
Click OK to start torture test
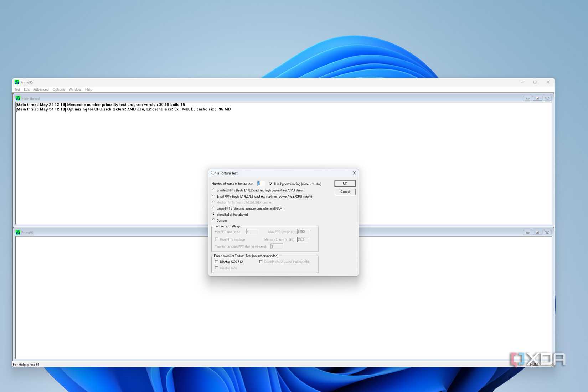pyautogui.click(x=345, y=184)
